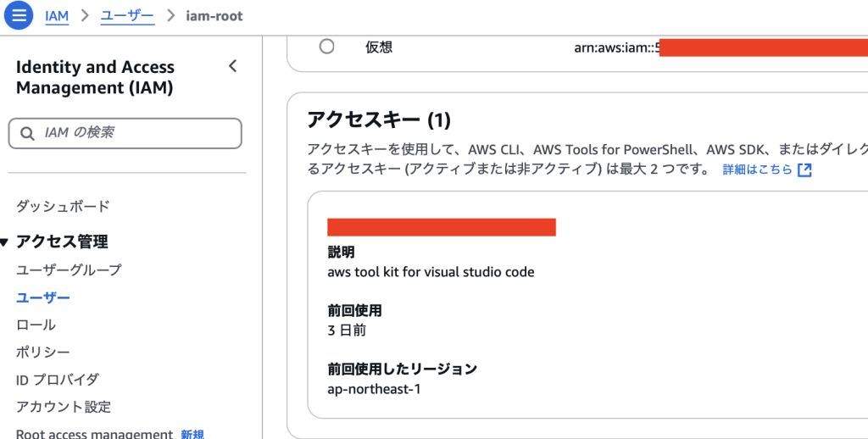Navigate to ユーザーグループ
The image size is (868, 439).
click(x=69, y=270)
